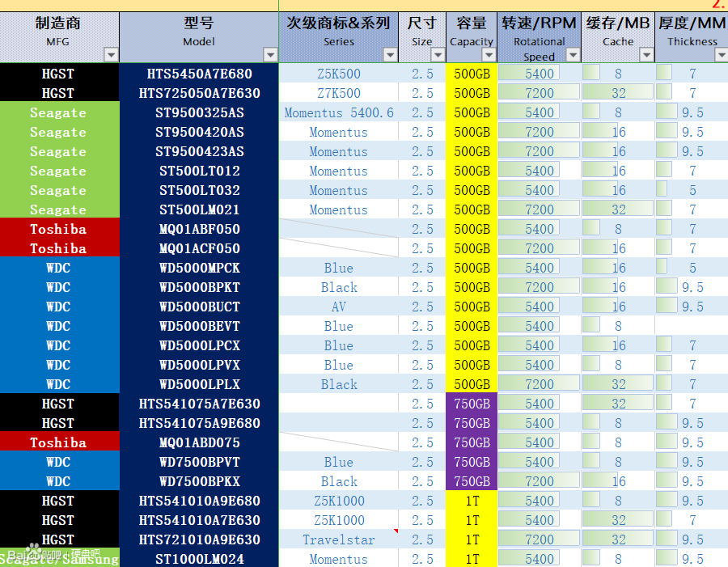Image resolution: width=728 pixels, height=567 pixels.
Task: Click 750GB capacity cell in WD7500BPKX row
Action: (472, 481)
